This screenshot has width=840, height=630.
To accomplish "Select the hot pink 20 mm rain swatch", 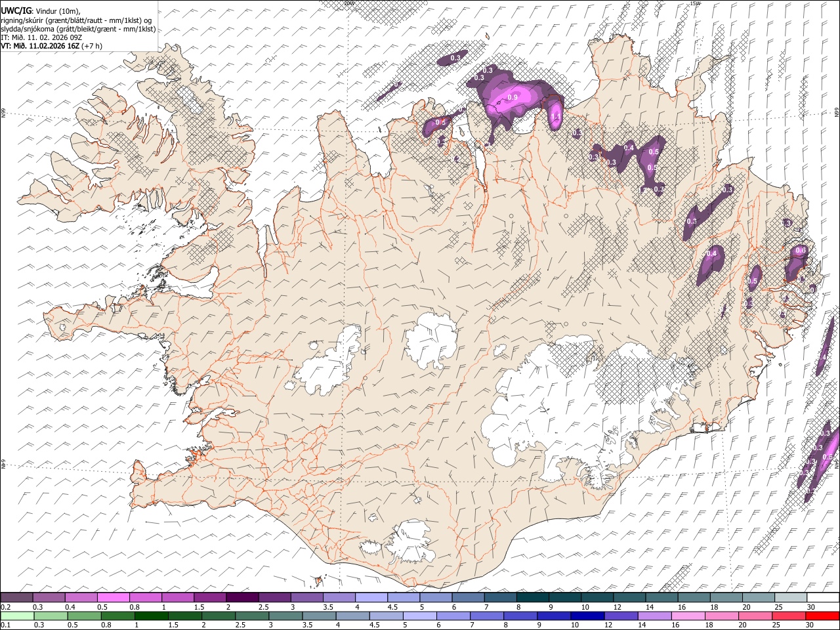I will 755,616.
